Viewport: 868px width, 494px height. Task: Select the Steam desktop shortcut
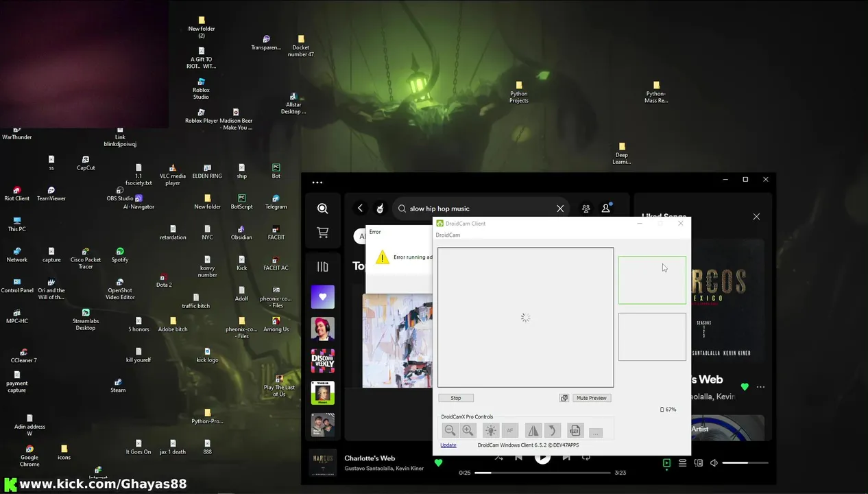point(118,384)
